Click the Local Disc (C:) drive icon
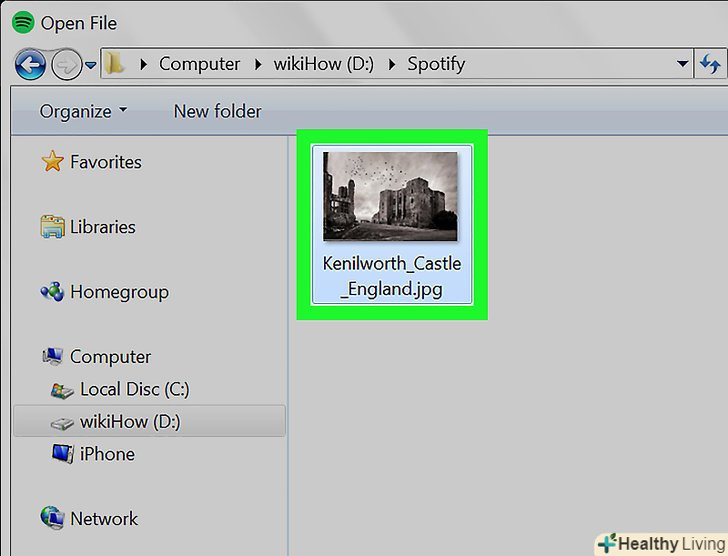This screenshot has width=728, height=556. [x=62, y=390]
